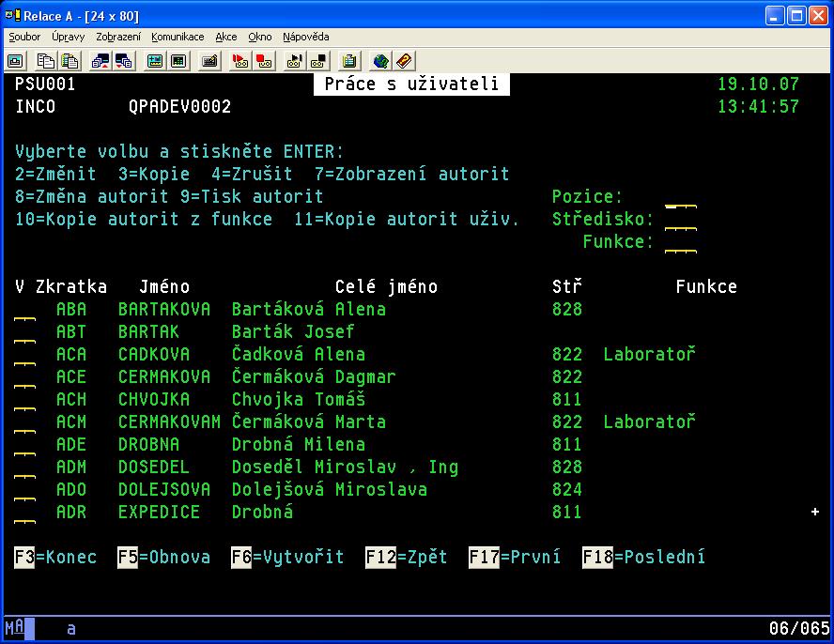Click the option field for row ADR
The height and width of the screenshot is (644, 834).
tap(25, 513)
